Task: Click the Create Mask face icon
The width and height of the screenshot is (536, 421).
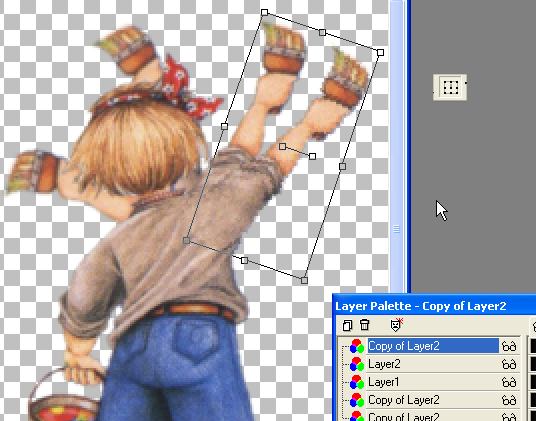Action: pos(397,325)
